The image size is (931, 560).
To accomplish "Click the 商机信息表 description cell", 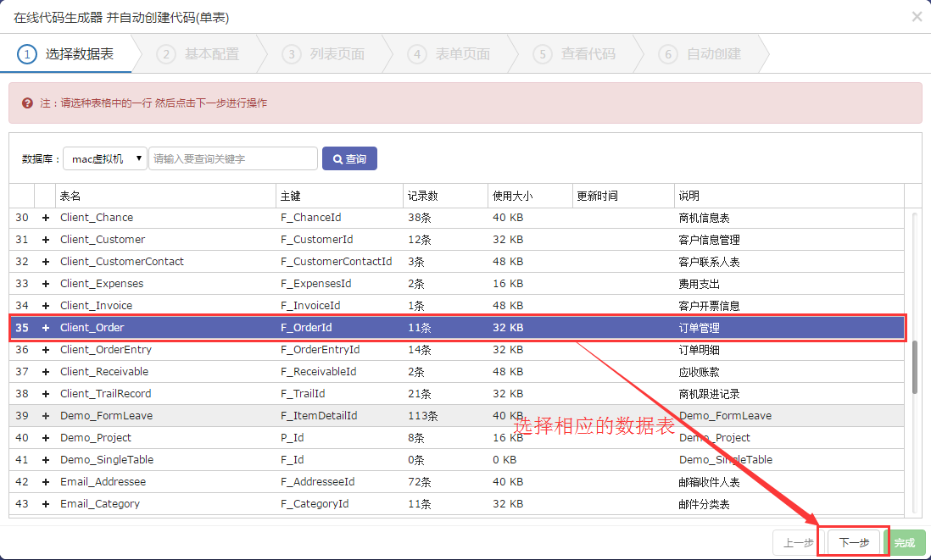I will (705, 218).
